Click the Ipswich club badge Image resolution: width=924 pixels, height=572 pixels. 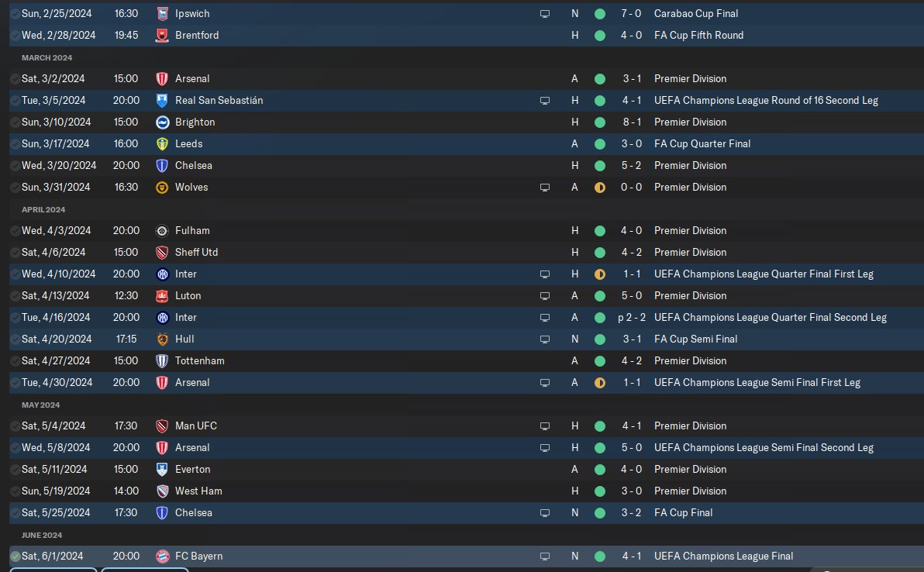162,13
